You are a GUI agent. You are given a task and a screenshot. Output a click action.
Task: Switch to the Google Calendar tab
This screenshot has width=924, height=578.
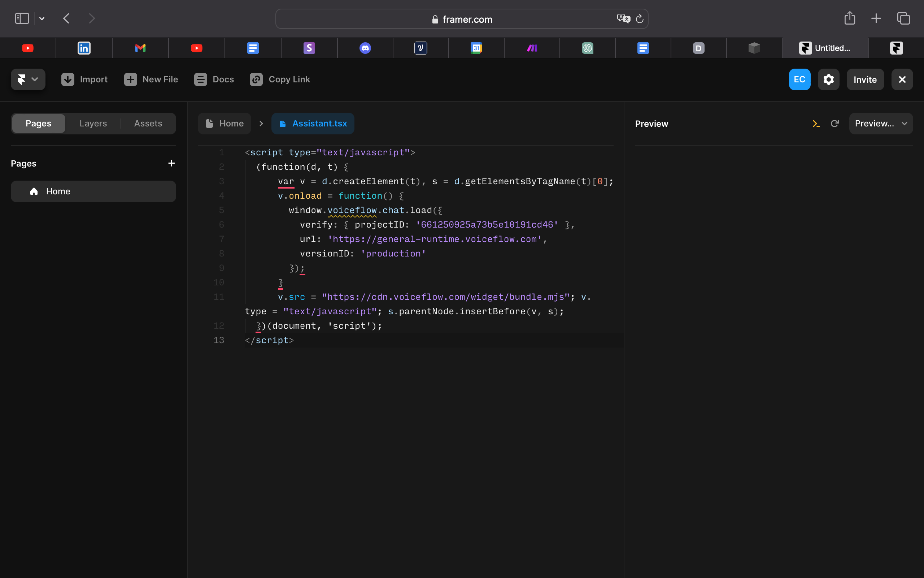476,48
